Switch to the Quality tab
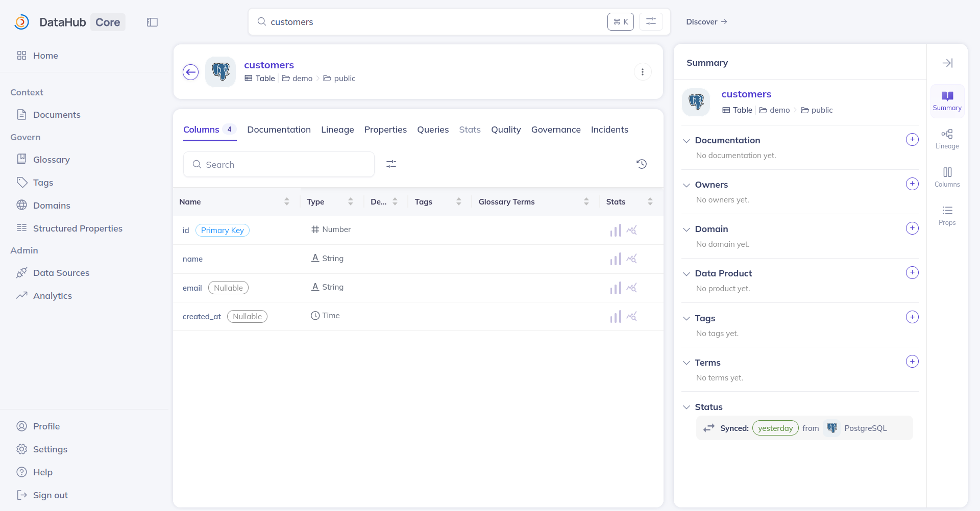This screenshot has width=980, height=511. [x=506, y=130]
